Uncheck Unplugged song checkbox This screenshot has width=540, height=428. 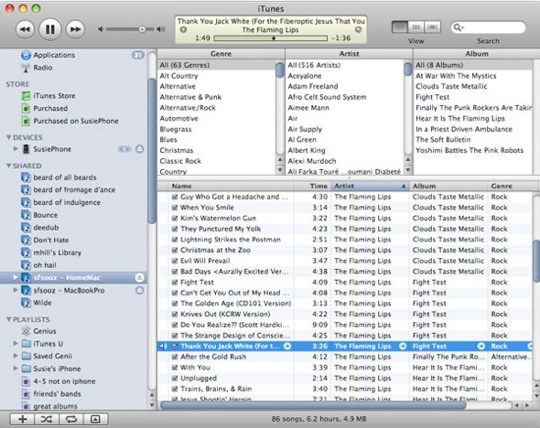[x=175, y=378]
